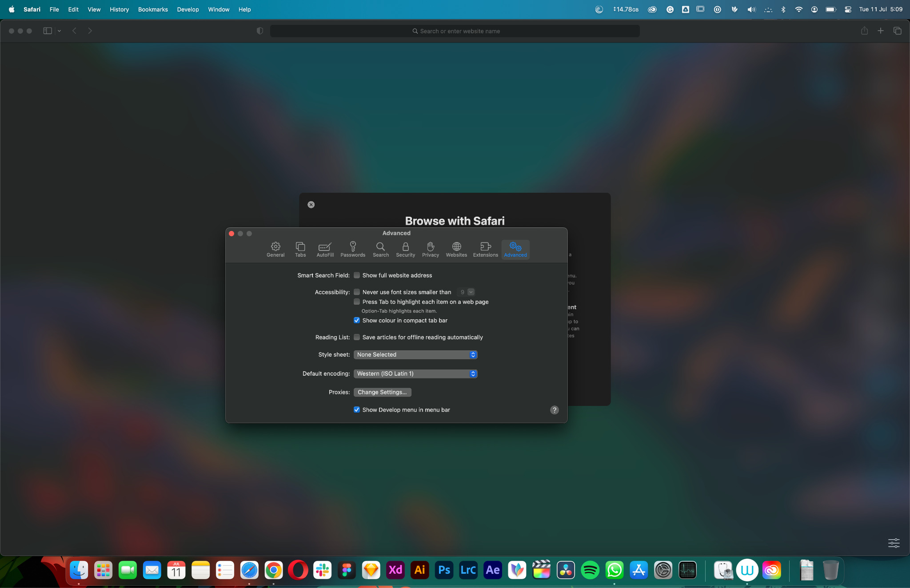
Task: Open Tabs settings panel
Action: (300, 249)
